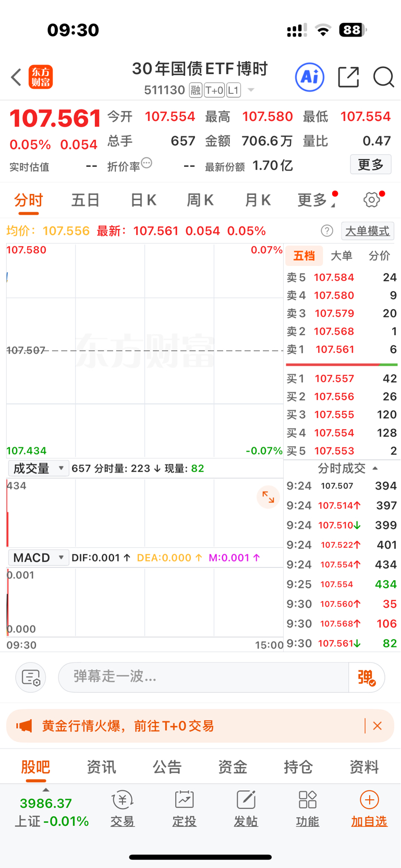The width and height of the screenshot is (401, 868).
Task: Select 卖1 107.561 order row
Action: 342,349
